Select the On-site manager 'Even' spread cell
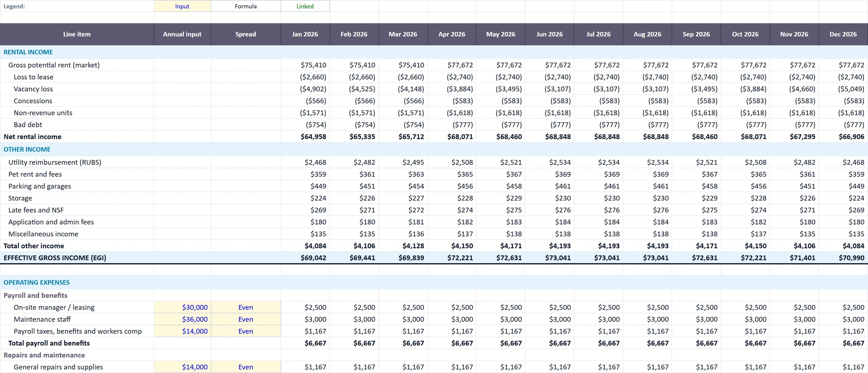This screenshot has height=373, width=868. pyautogui.click(x=246, y=307)
